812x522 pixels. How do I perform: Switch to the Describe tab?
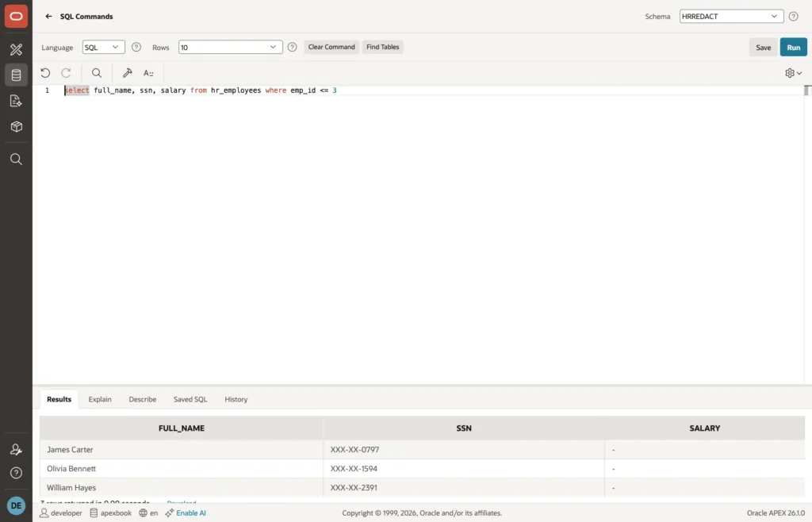coord(143,399)
